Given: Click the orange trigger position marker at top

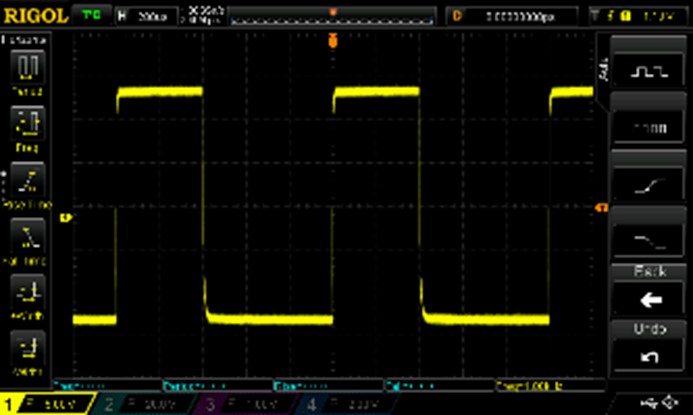Looking at the screenshot, I should tap(333, 41).
